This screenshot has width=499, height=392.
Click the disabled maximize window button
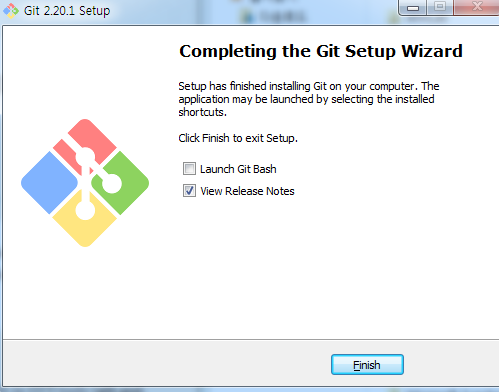click(x=440, y=7)
